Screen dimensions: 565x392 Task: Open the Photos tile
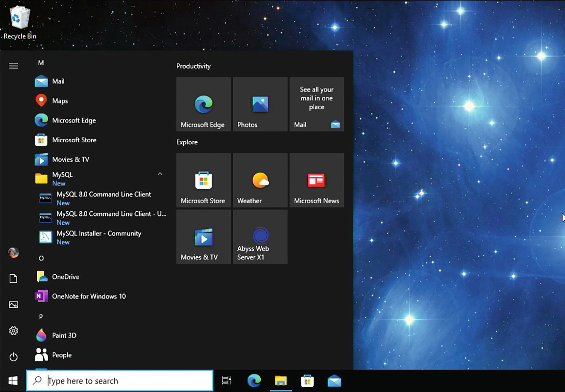260,104
